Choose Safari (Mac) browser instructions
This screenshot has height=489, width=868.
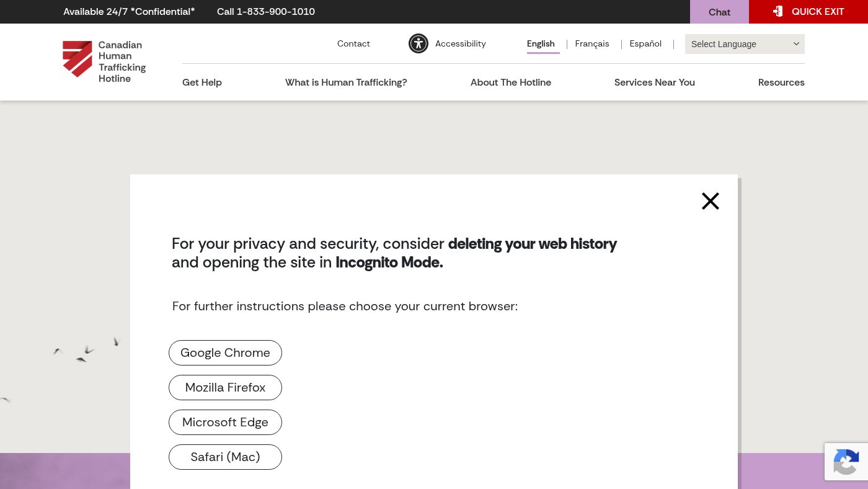click(x=225, y=457)
